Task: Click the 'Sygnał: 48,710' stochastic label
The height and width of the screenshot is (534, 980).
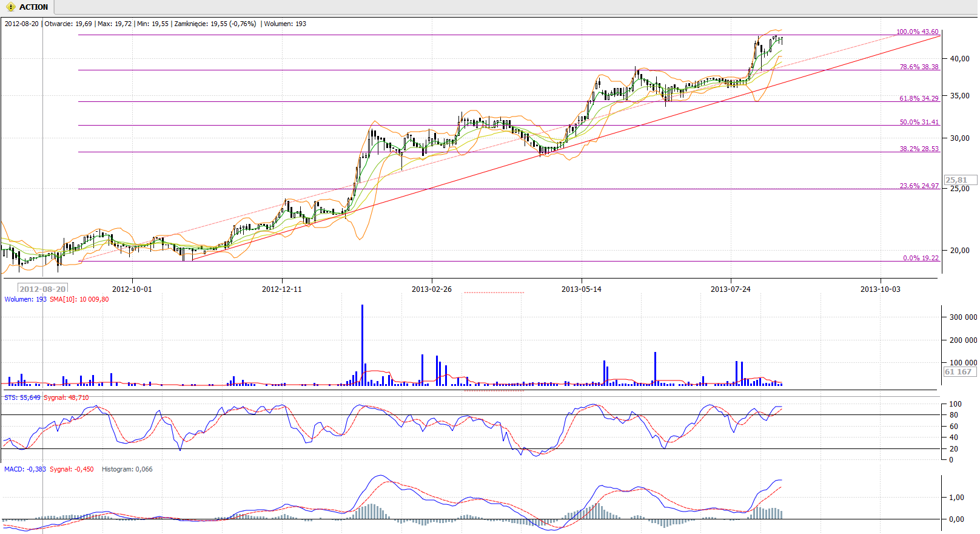Action: click(x=66, y=397)
